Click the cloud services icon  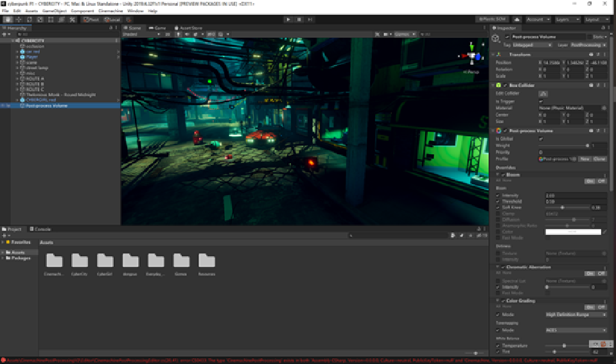pos(517,19)
